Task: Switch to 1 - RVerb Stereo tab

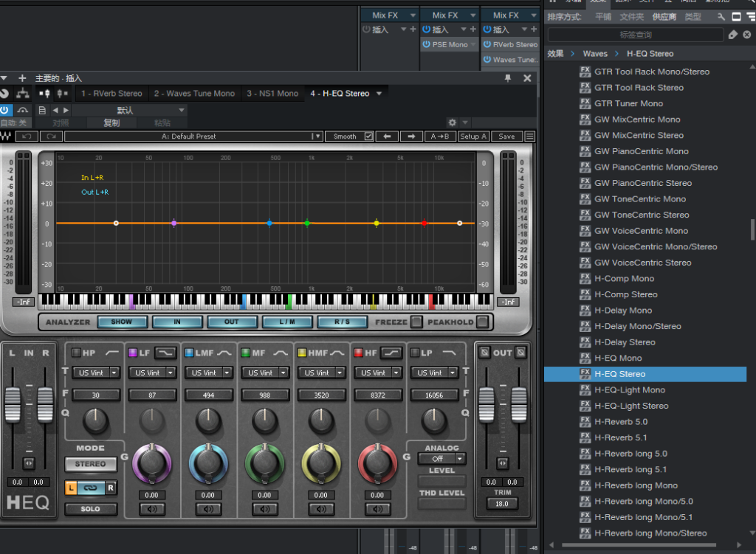Action: coord(111,94)
